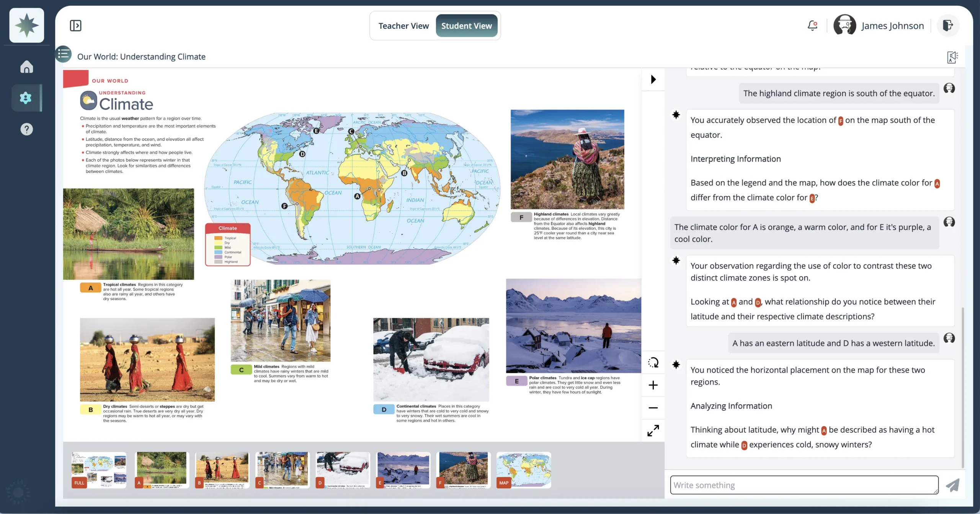Click the polar village snow photo
Screen dimensions: 980x514
573,326
